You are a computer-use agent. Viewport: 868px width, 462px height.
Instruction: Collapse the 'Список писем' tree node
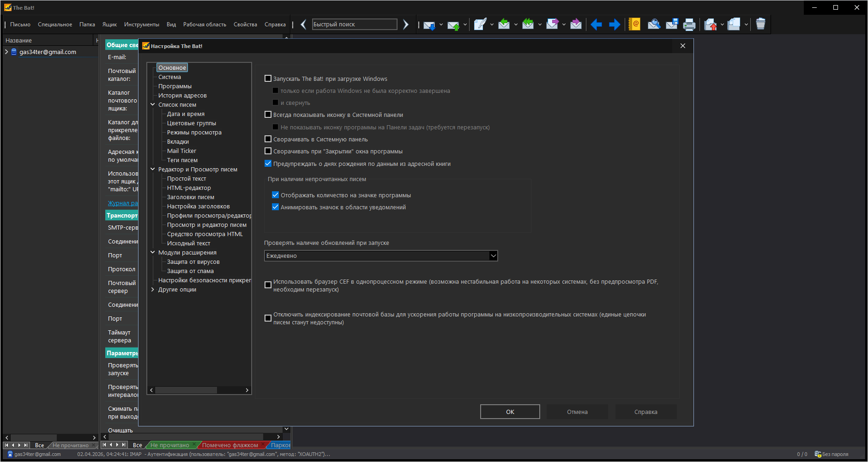coord(153,105)
